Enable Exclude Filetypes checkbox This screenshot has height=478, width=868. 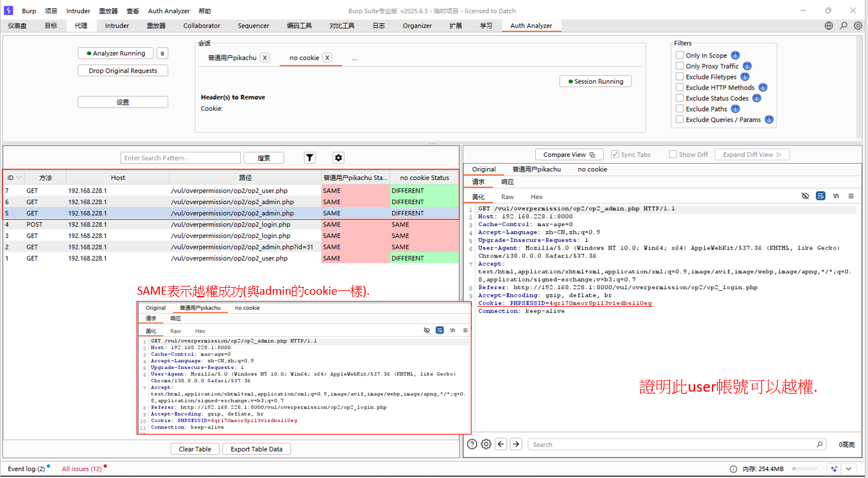(680, 77)
